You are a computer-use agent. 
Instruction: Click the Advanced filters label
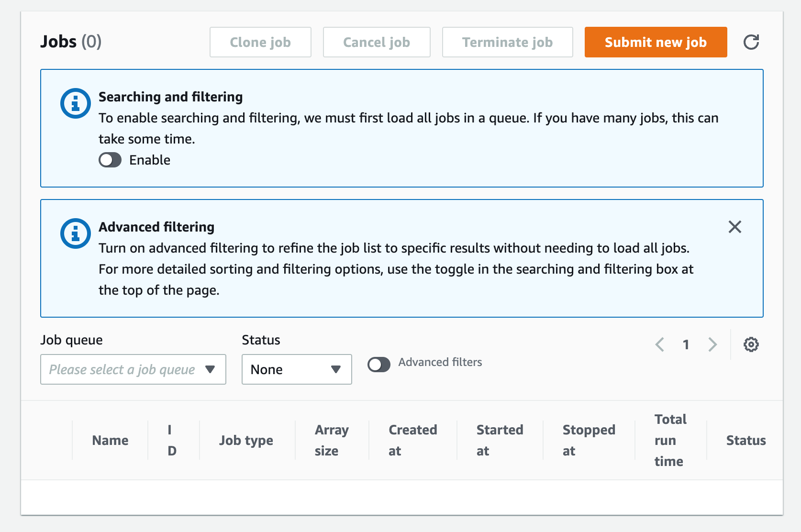click(x=440, y=362)
